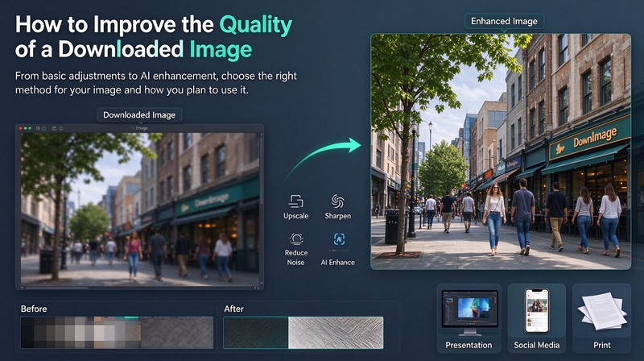
Task: Close the Image window with red button
Action: coord(22,128)
